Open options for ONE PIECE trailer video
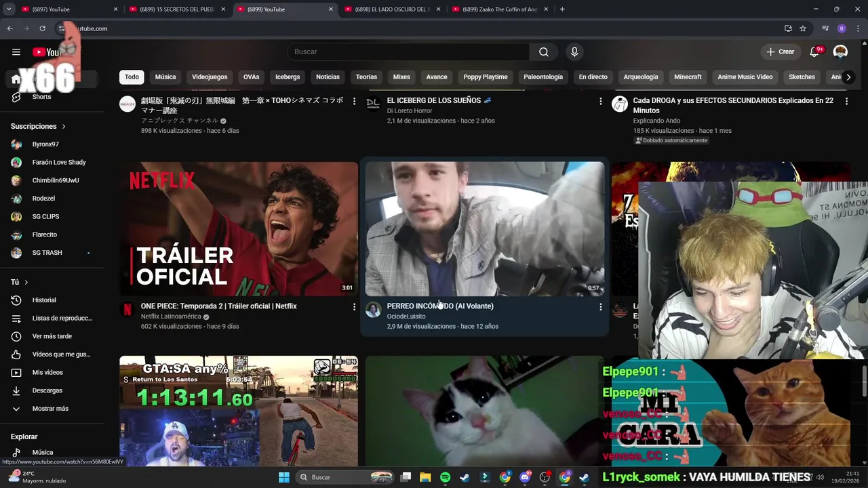Screen dimensions: 868x488 coord(354,307)
